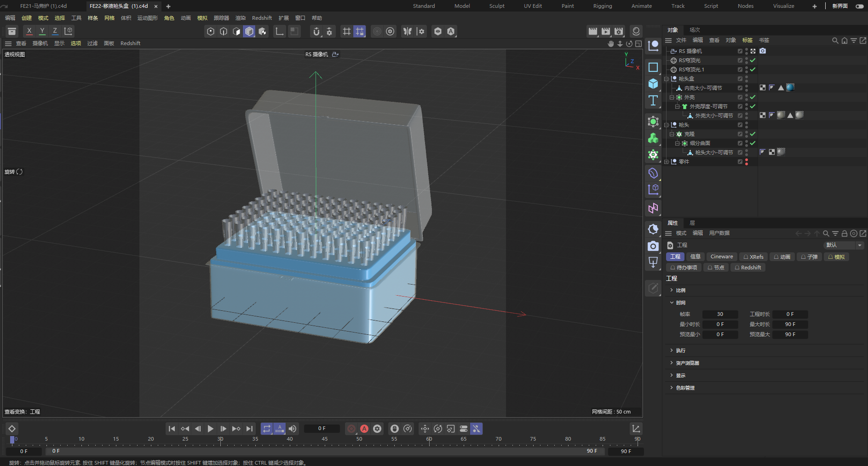
Task: Toggle the sound speaker icon in timeline
Action: 293,429
